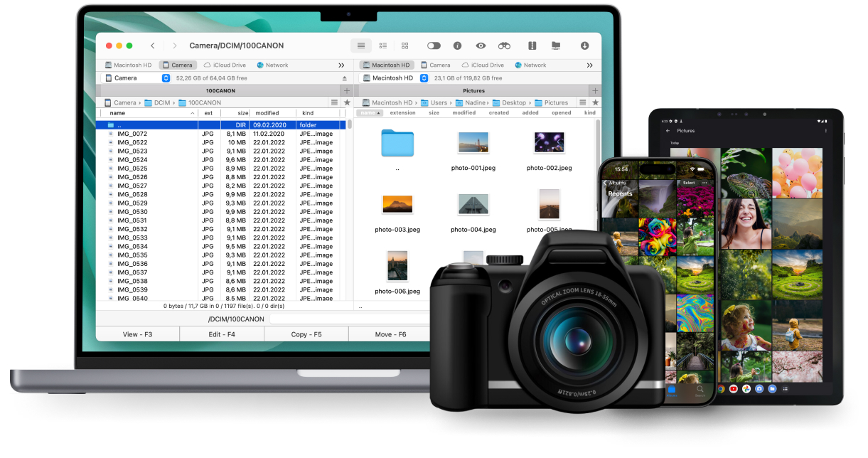Click the favorites star next to breadcrumbs
Viewport: 868px width, 458px height.
pos(346,102)
